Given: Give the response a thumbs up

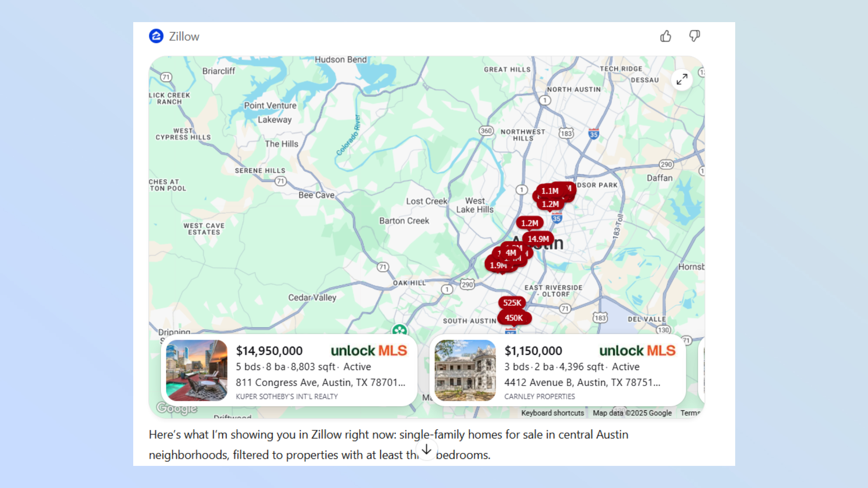Looking at the screenshot, I should tap(666, 36).
